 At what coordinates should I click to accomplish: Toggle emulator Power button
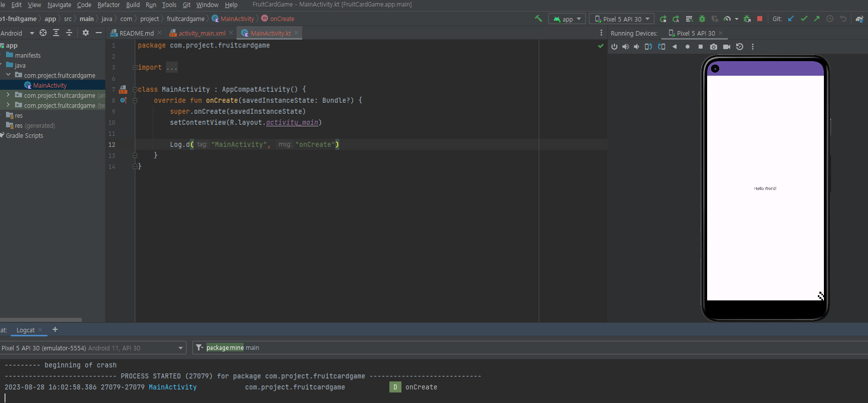point(614,47)
